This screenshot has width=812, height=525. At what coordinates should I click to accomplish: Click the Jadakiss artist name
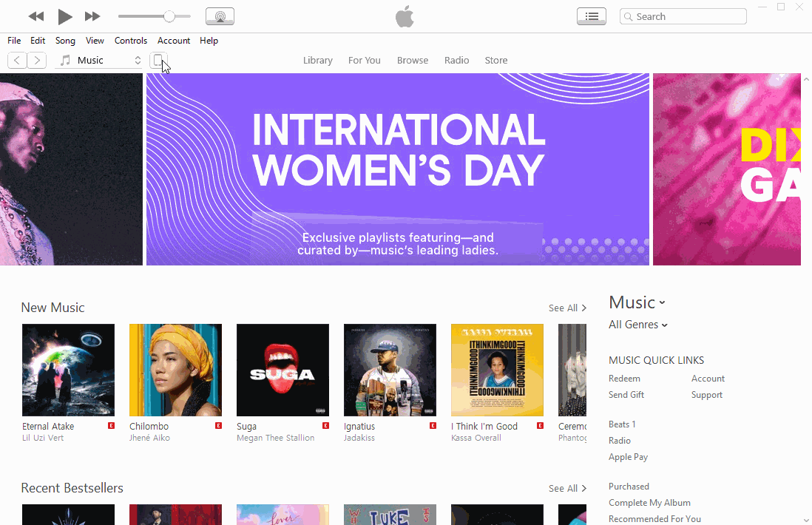point(359,438)
